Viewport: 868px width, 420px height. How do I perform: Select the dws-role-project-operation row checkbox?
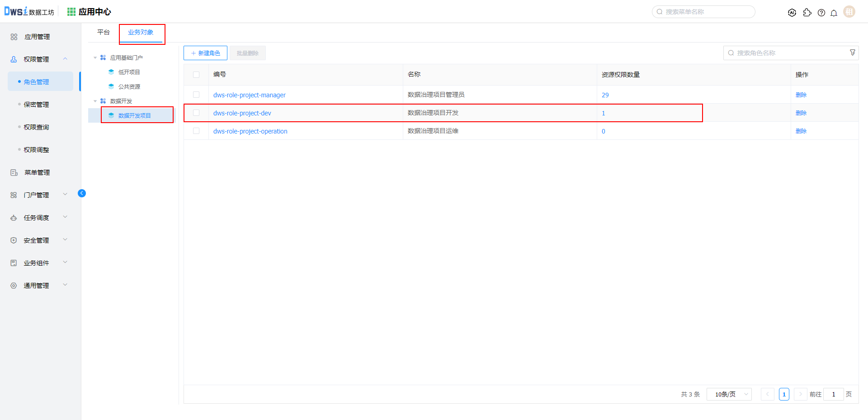pyautogui.click(x=196, y=131)
